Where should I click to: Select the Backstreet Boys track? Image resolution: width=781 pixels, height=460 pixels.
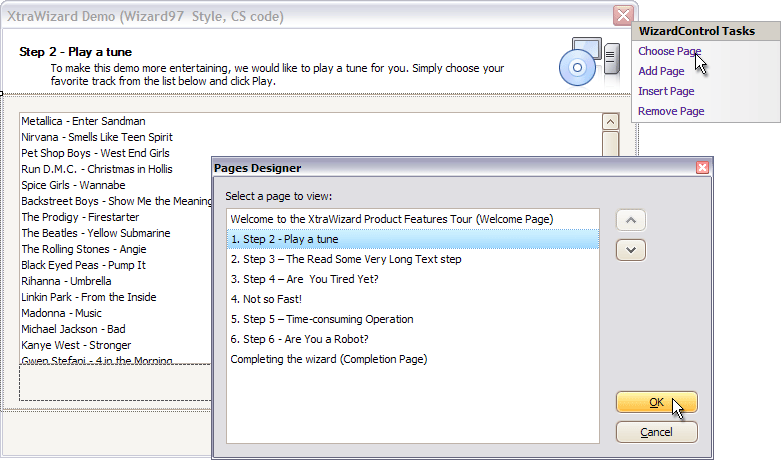[116, 201]
